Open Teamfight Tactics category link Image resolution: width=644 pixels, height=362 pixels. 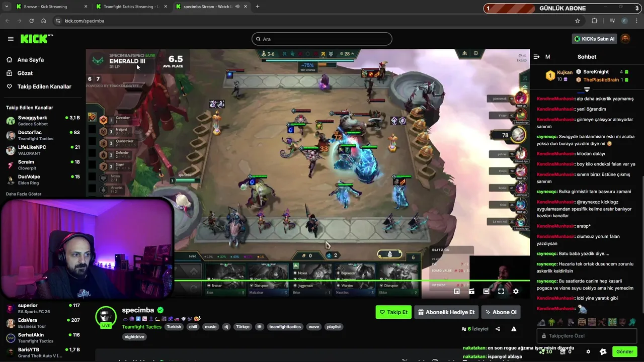point(141,327)
